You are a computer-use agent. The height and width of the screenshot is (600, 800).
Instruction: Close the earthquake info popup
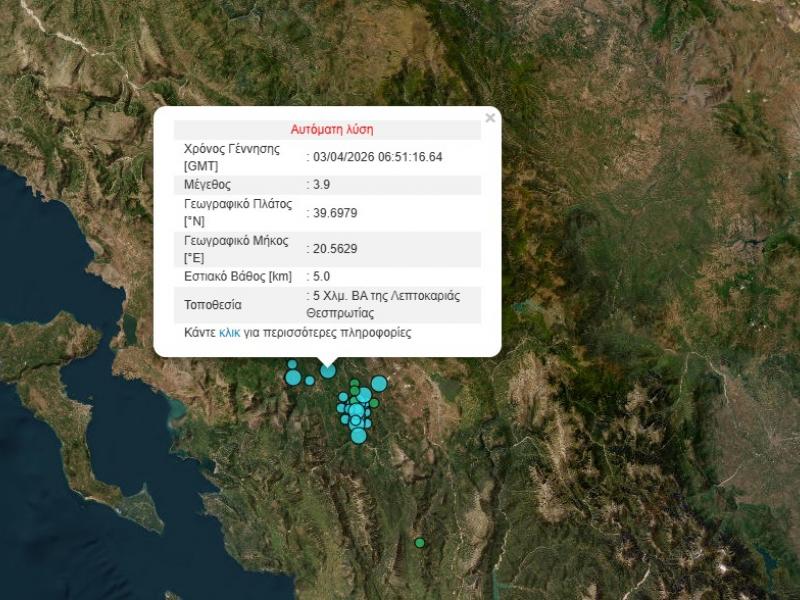489,118
